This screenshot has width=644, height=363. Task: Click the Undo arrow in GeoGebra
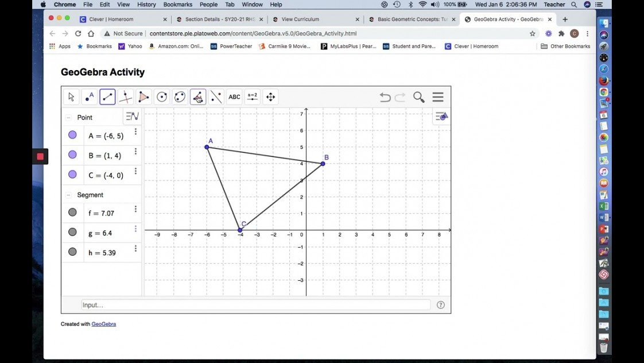pos(385,98)
